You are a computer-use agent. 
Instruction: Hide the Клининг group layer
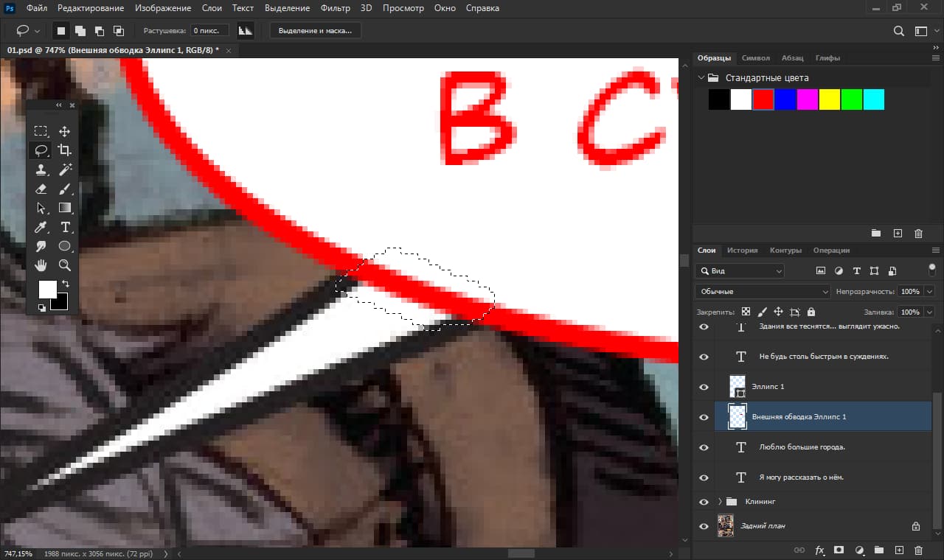(704, 502)
